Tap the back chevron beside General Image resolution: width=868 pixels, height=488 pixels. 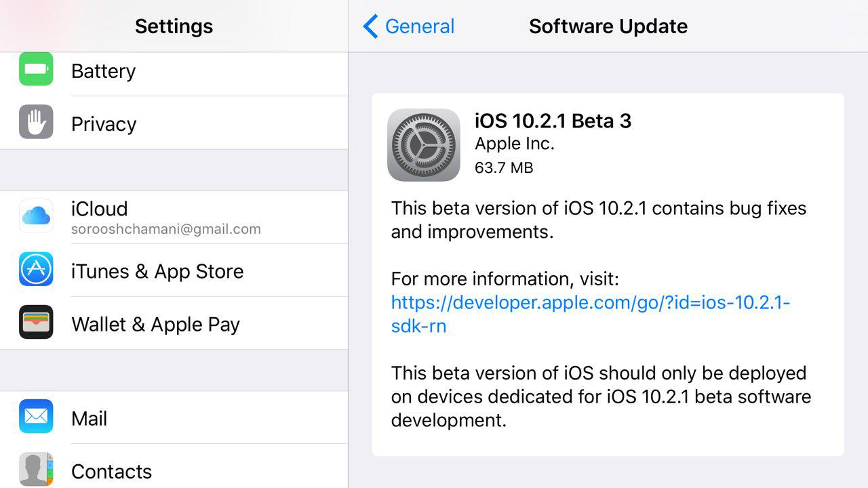[370, 26]
